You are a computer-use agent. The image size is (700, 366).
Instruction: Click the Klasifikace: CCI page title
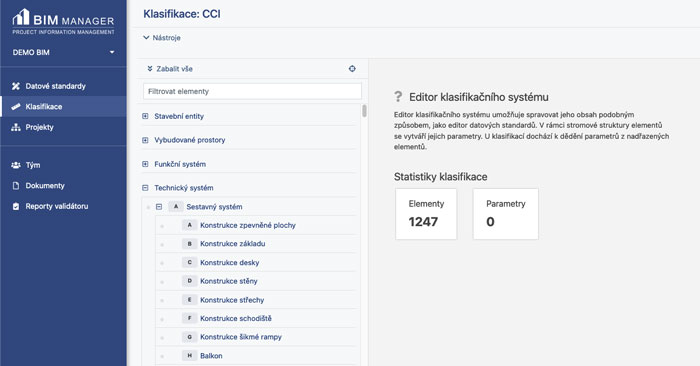pyautogui.click(x=182, y=14)
